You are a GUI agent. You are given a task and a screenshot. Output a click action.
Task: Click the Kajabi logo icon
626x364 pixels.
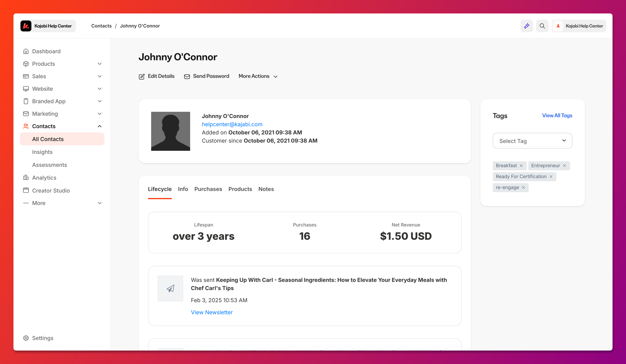26,26
